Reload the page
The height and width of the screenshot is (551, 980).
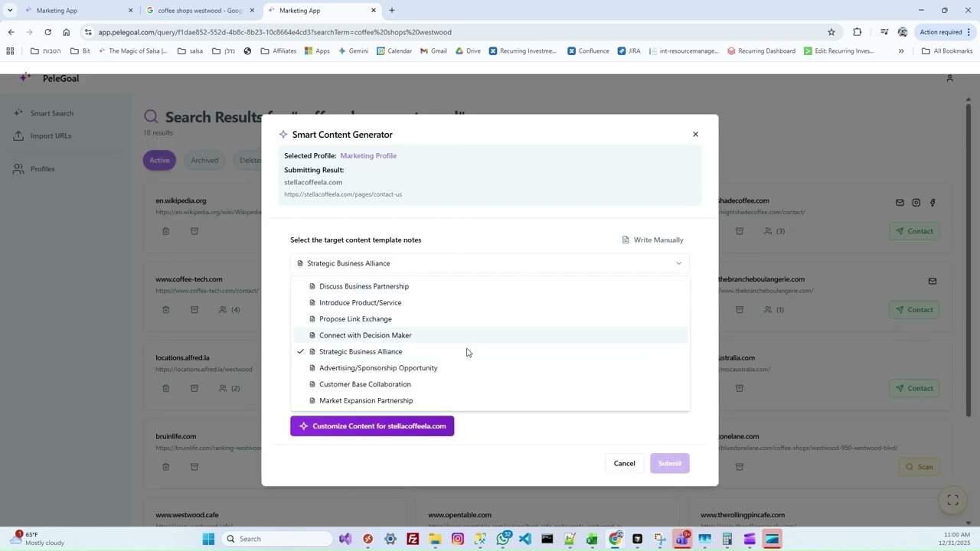pos(47,32)
